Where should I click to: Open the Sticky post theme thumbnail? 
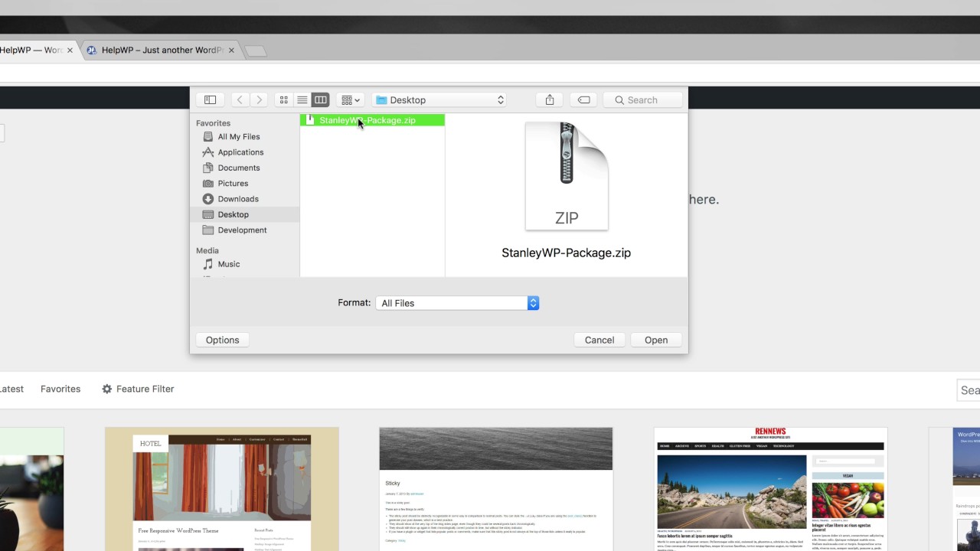[x=496, y=489]
